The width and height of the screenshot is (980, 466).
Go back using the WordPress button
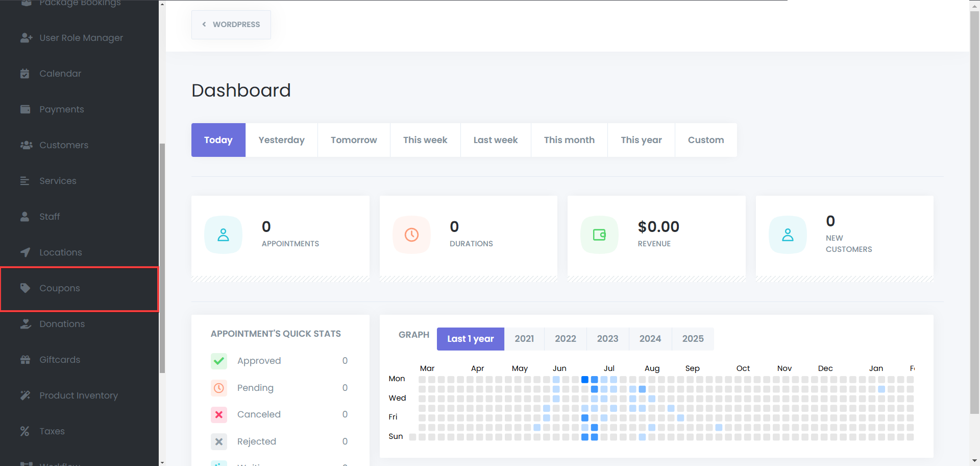point(231,25)
